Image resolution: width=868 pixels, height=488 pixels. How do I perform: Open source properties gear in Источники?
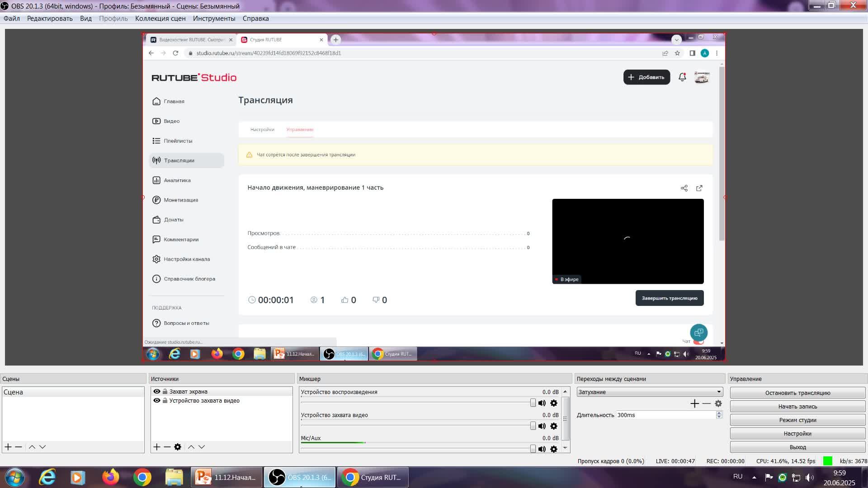click(178, 447)
